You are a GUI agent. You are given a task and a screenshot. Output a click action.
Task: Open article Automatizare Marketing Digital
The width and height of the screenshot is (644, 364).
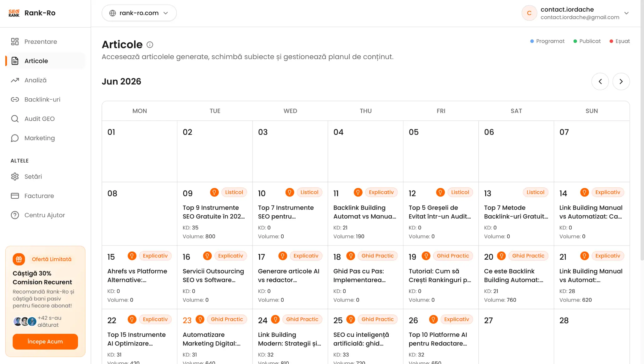point(212,339)
